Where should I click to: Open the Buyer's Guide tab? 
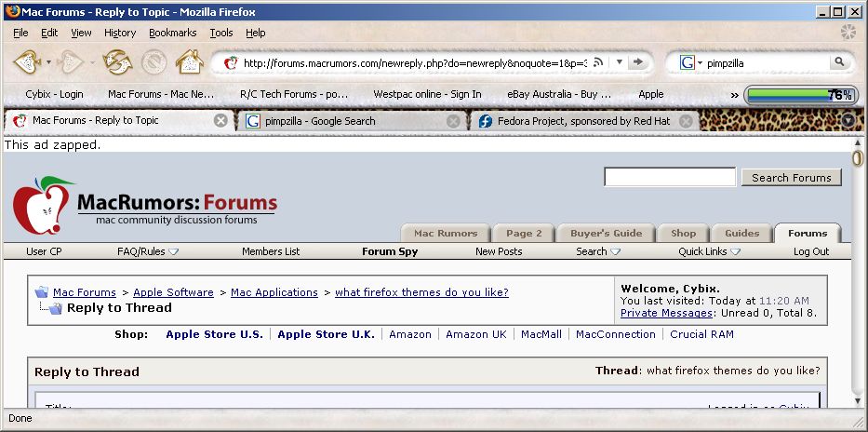607,233
